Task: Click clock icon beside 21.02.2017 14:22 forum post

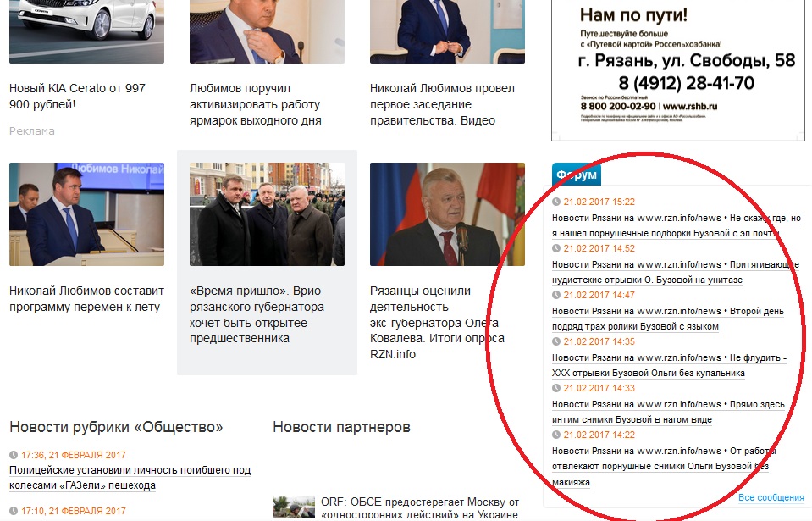Action: point(556,435)
